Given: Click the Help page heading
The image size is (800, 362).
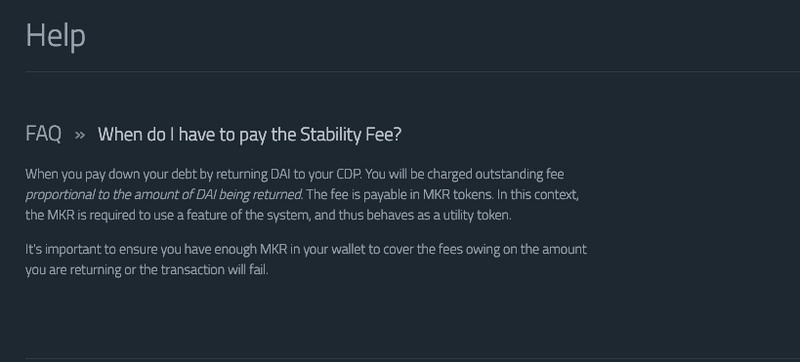Looking at the screenshot, I should pyautogui.click(x=56, y=36).
